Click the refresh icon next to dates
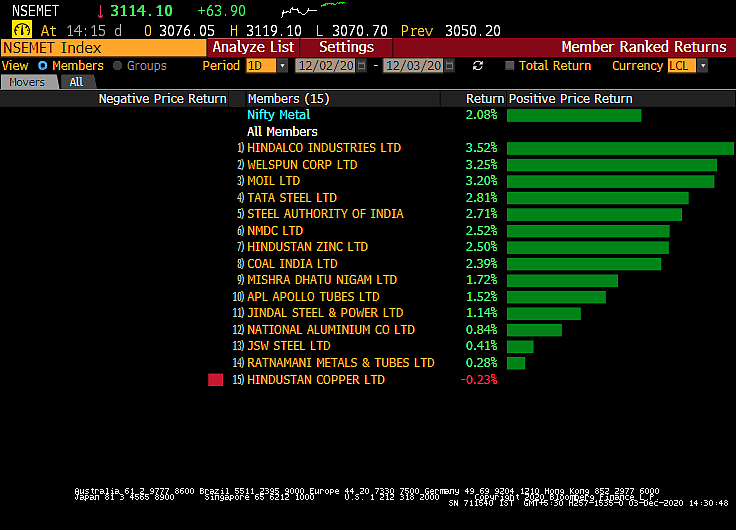 tap(478, 66)
